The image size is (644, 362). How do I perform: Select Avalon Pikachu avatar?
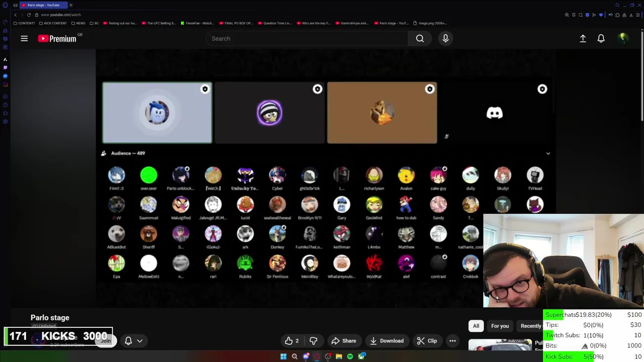pos(406,175)
